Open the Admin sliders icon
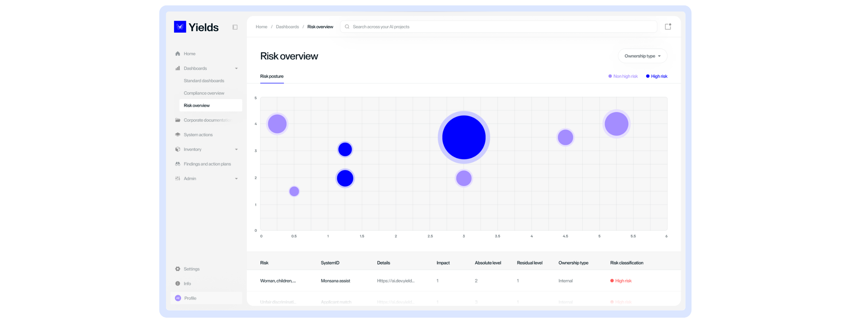868x326 pixels. pos(178,178)
